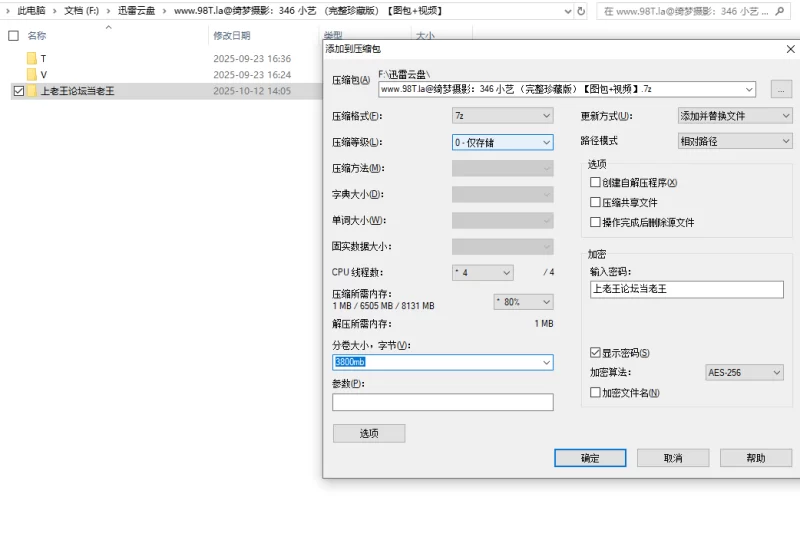Click the 迅雷云盘 breadcrumb in address bar
The image size is (800, 540).
[136, 11]
